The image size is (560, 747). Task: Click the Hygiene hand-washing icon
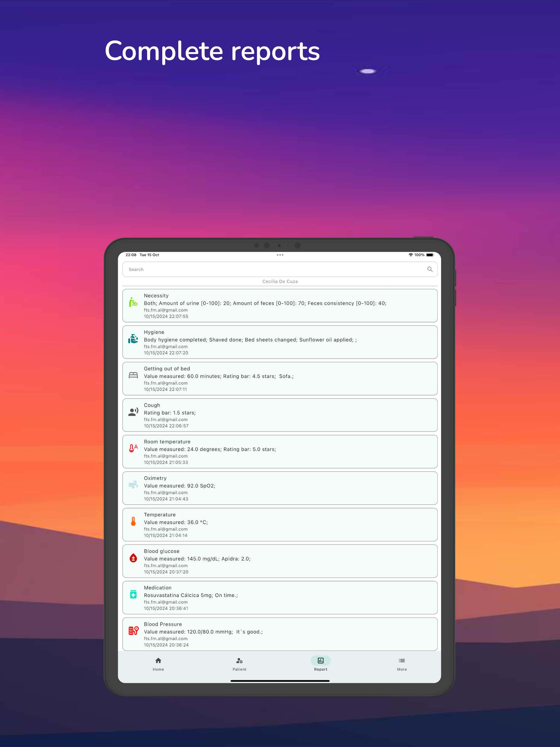(x=133, y=339)
